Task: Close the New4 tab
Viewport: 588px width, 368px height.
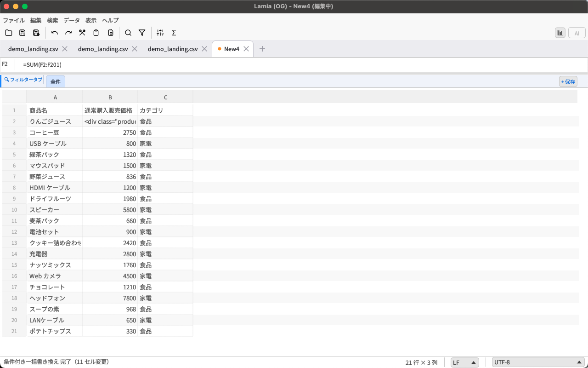Action: (246, 49)
